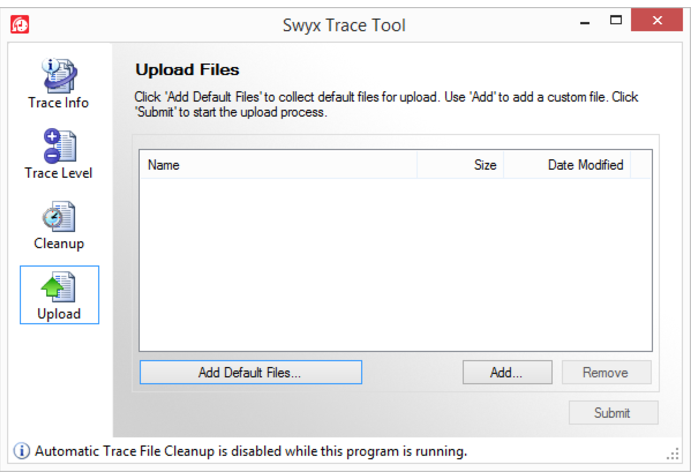The image size is (694, 476).
Task: Click inside the empty file list
Action: tap(395, 265)
